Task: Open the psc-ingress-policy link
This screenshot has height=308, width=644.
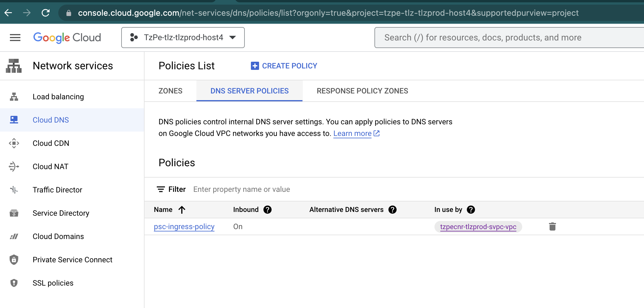Action: pyautogui.click(x=184, y=226)
